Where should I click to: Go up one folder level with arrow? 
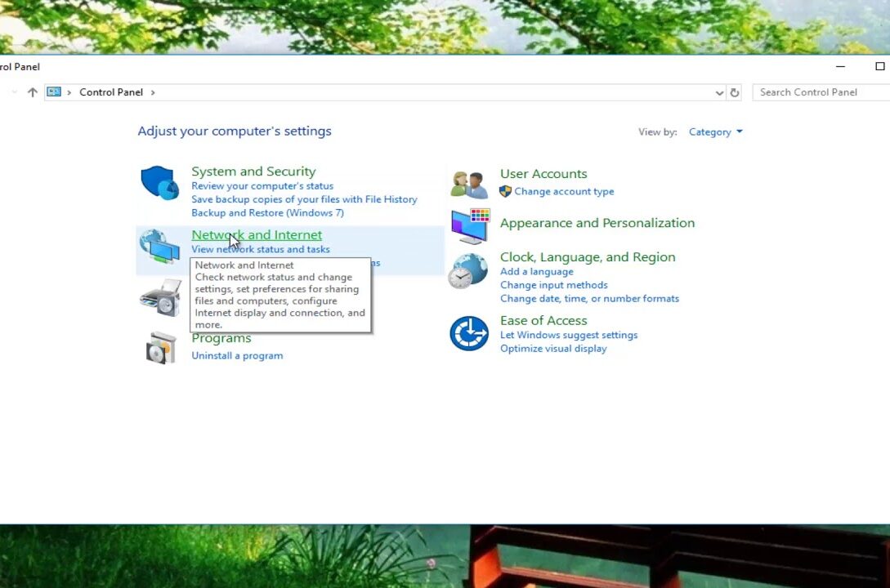click(x=33, y=92)
